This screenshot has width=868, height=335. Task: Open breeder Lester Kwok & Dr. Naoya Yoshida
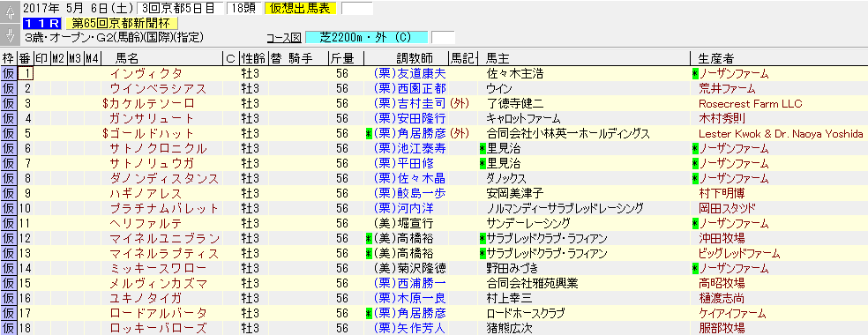point(781,133)
